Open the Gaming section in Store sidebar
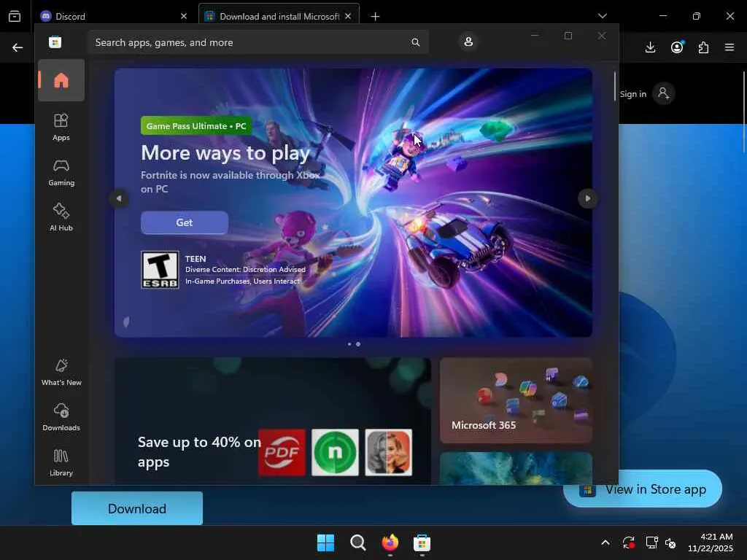 tap(61, 172)
